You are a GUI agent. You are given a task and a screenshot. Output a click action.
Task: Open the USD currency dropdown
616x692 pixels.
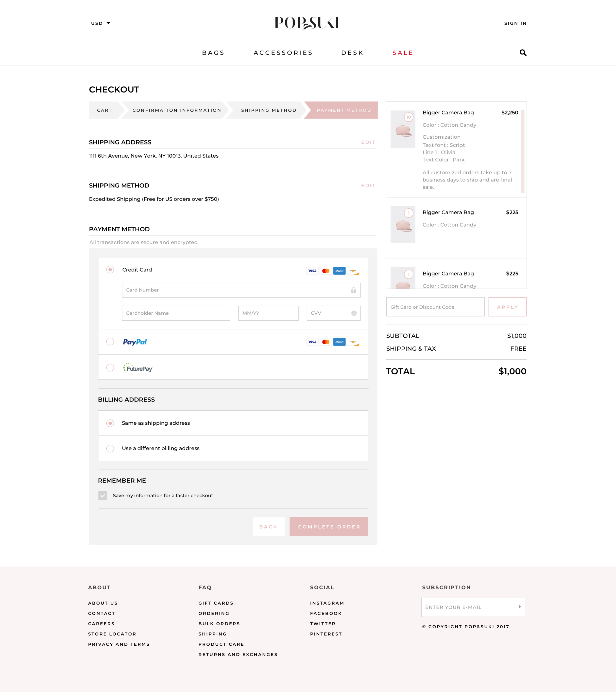tap(101, 23)
